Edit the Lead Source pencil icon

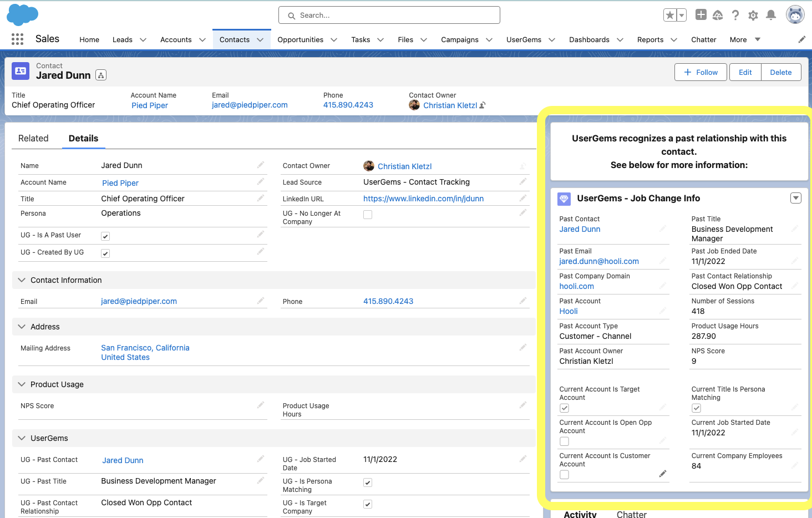click(x=523, y=181)
